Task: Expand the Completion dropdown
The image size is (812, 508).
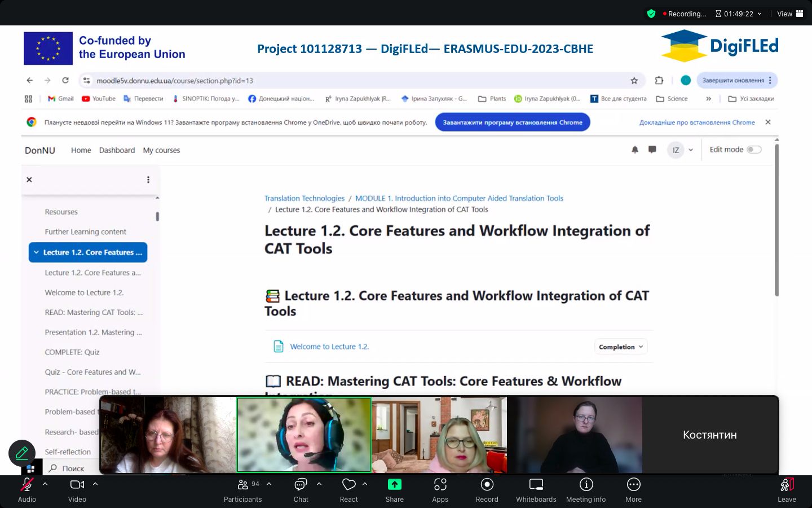Action: (621, 347)
